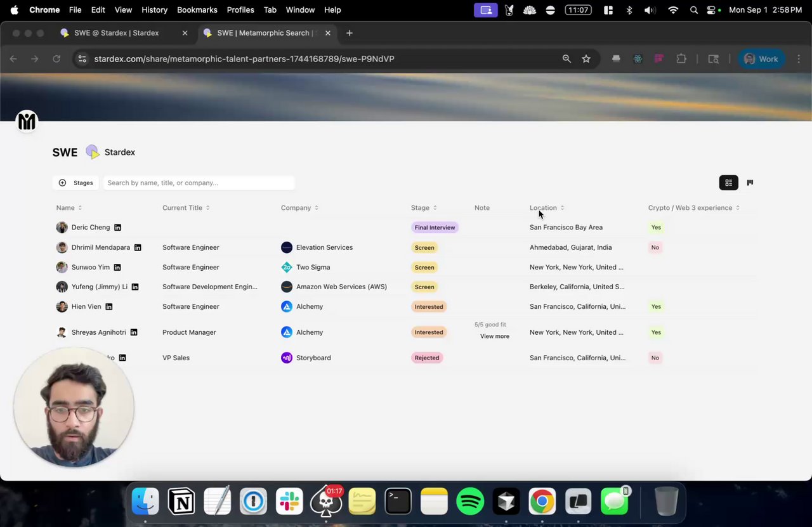
Task: Focus the name, title, or company search field
Action: (x=199, y=183)
